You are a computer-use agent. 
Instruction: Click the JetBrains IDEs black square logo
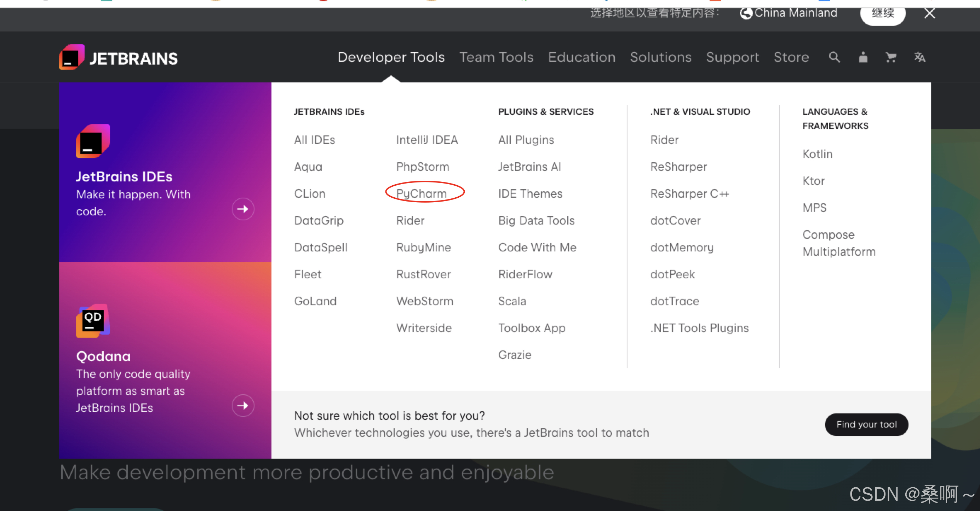[93, 141]
